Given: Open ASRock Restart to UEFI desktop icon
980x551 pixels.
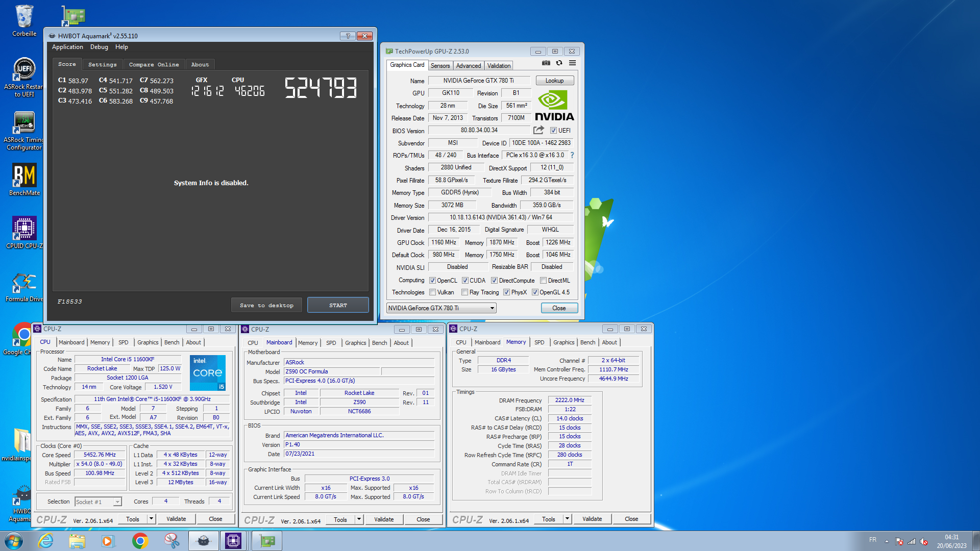Looking at the screenshot, I should pyautogui.click(x=23, y=78).
